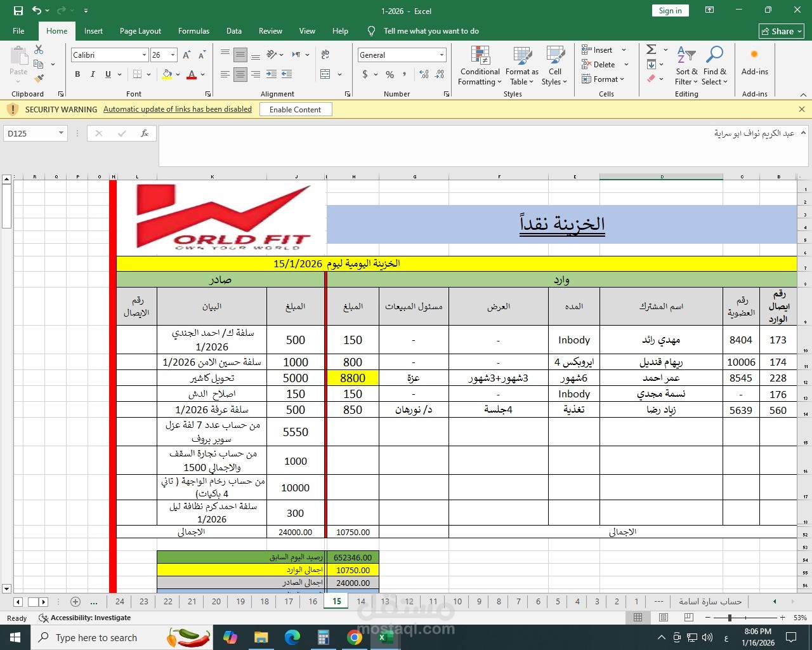Switch to the Data ribbon tab

point(234,30)
